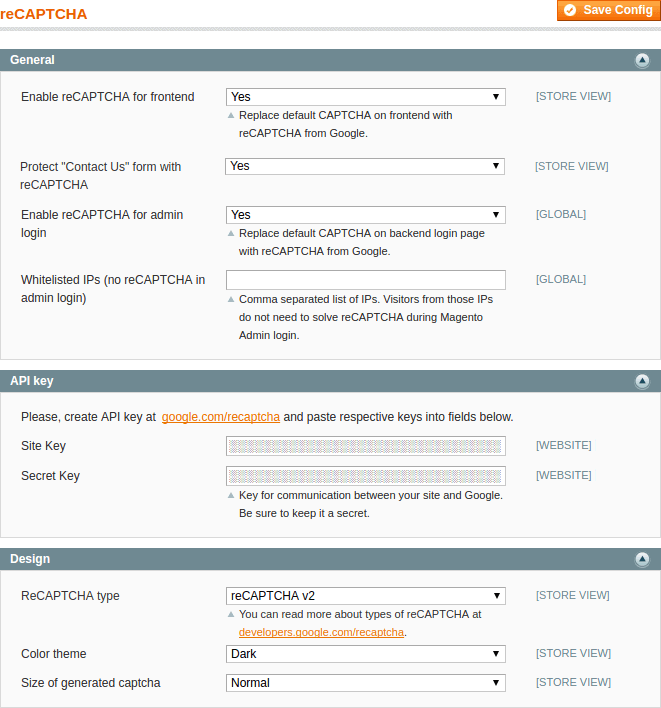Click the 'Replace default CAPTCHA on frontend' hint
The width and height of the screenshot is (661, 708).
coord(345,124)
